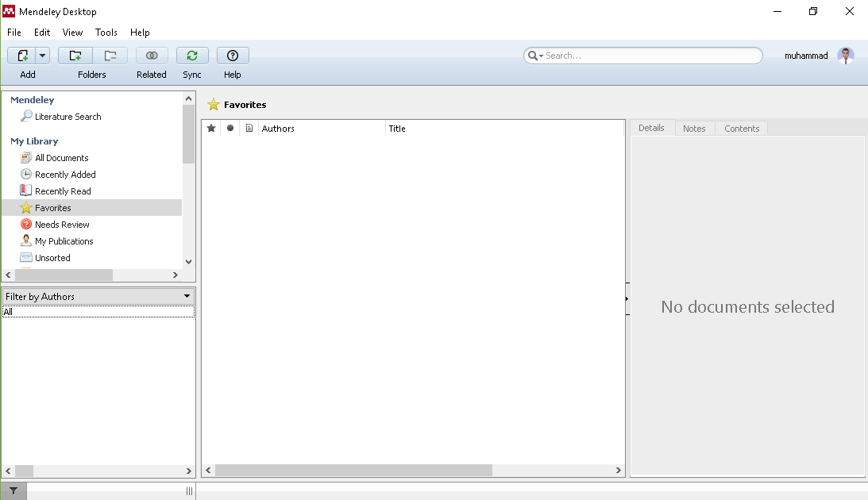Open Literature Search in the sidebar

point(68,117)
